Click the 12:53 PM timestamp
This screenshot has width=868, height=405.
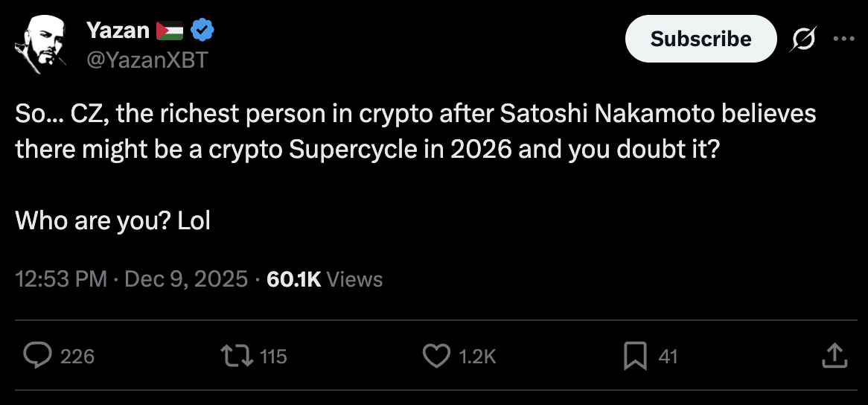tap(62, 279)
